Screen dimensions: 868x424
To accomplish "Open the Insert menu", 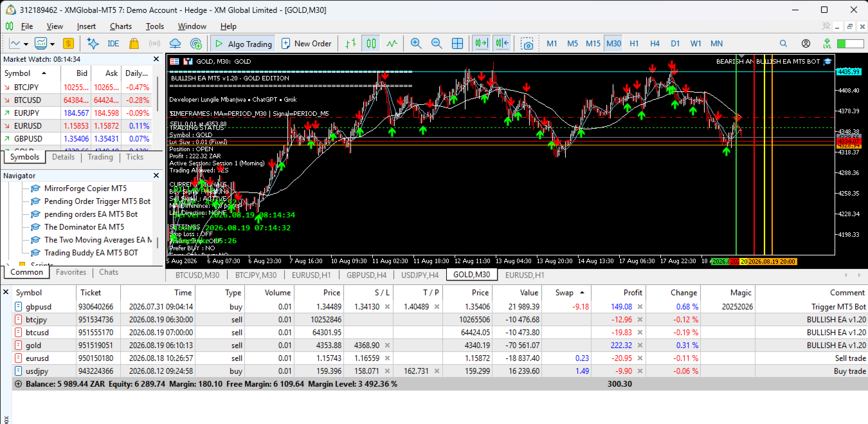I will coord(86,26).
